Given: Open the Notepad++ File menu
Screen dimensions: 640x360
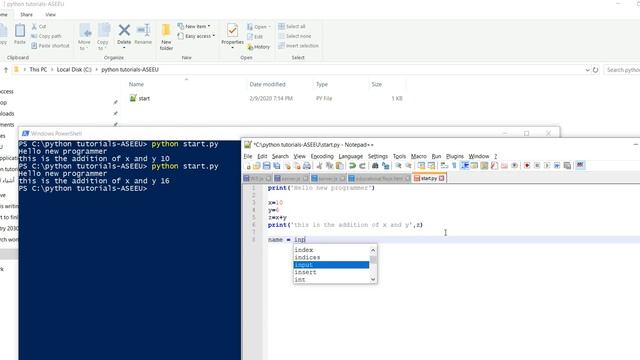Looking at the screenshot, I should tap(248, 156).
